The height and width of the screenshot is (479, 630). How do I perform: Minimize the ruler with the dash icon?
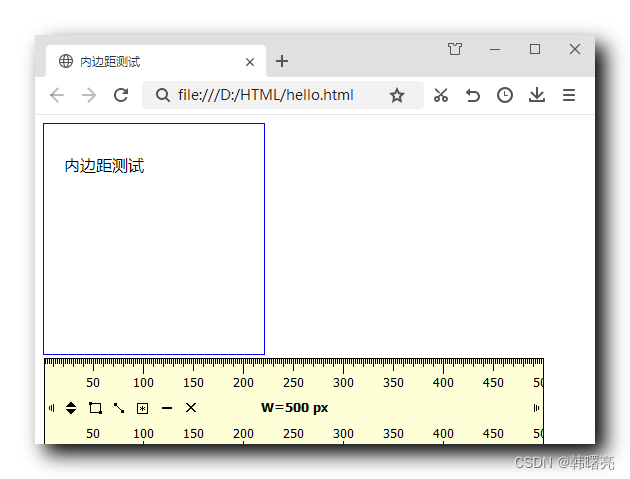pyautogui.click(x=167, y=408)
